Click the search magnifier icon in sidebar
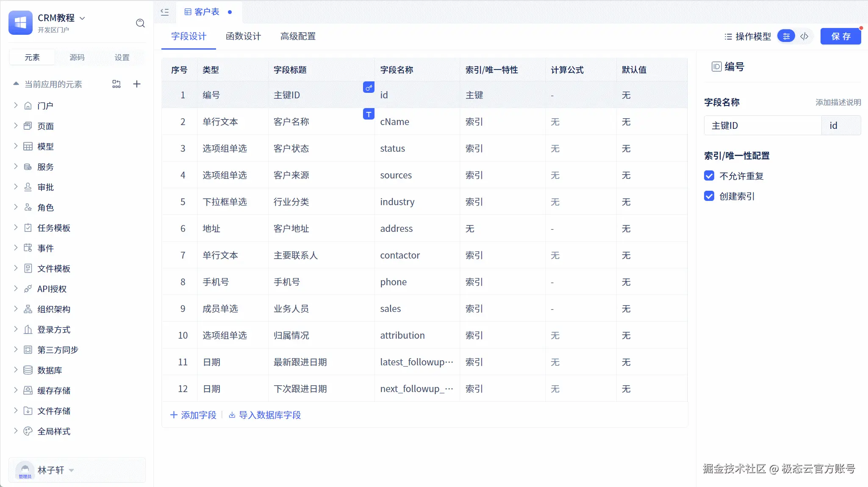This screenshot has height=487, width=868. coord(140,23)
